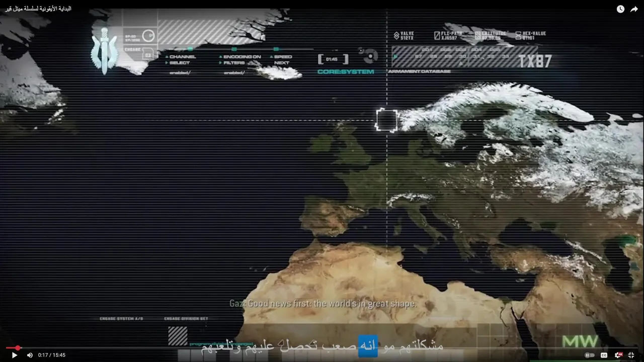The height and width of the screenshot is (362, 644).
Task: Click the highlighted Arabic subtitle word
Action: pyautogui.click(x=368, y=346)
